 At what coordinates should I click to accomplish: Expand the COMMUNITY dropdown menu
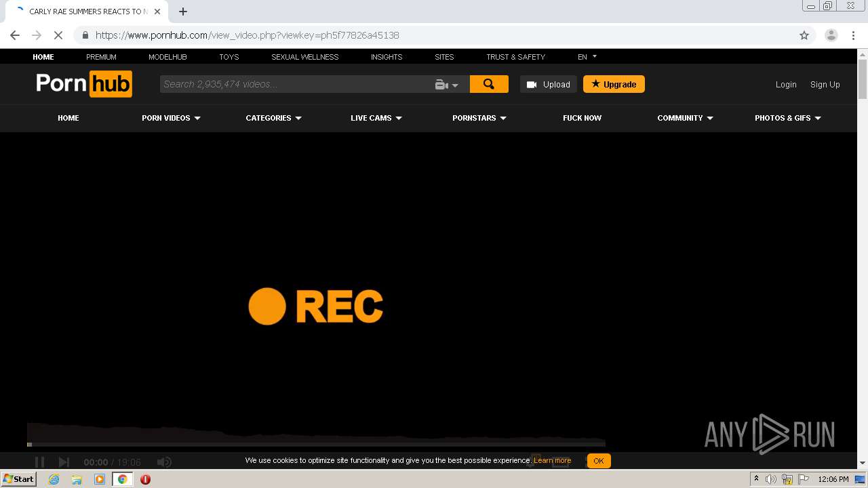685,118
